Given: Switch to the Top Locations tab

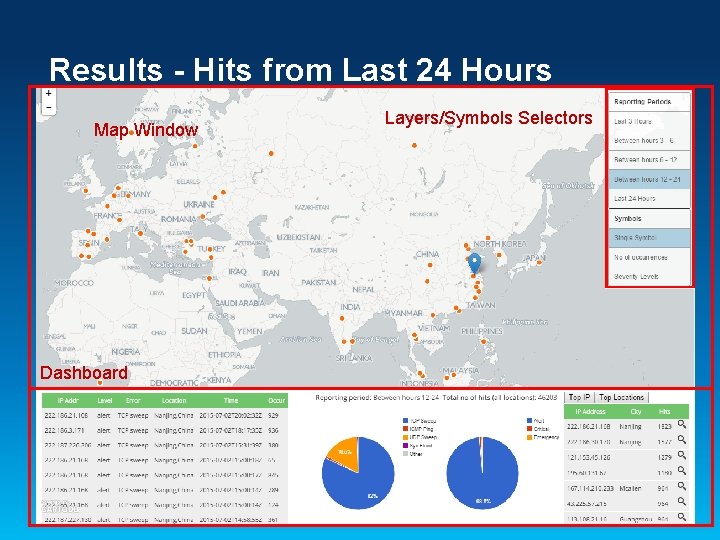Looking at the screenshot, I should (621, 397).
